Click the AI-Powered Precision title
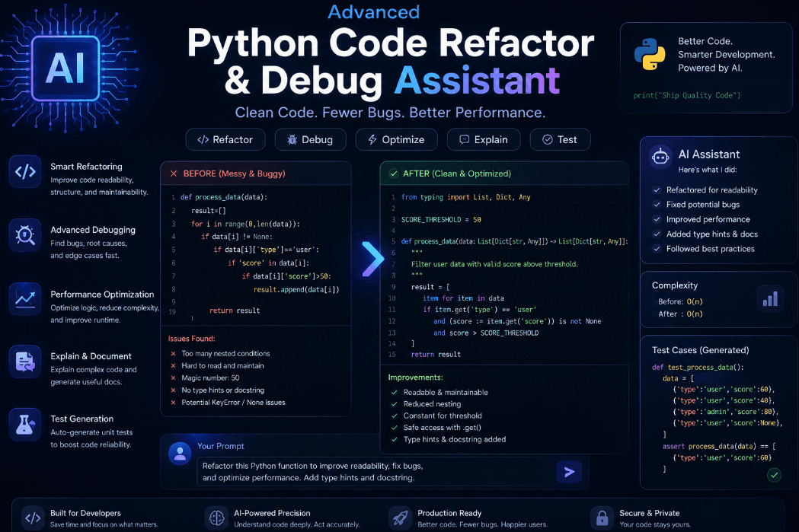The width and height of the screenshot is (799, 532). [272, 513]
